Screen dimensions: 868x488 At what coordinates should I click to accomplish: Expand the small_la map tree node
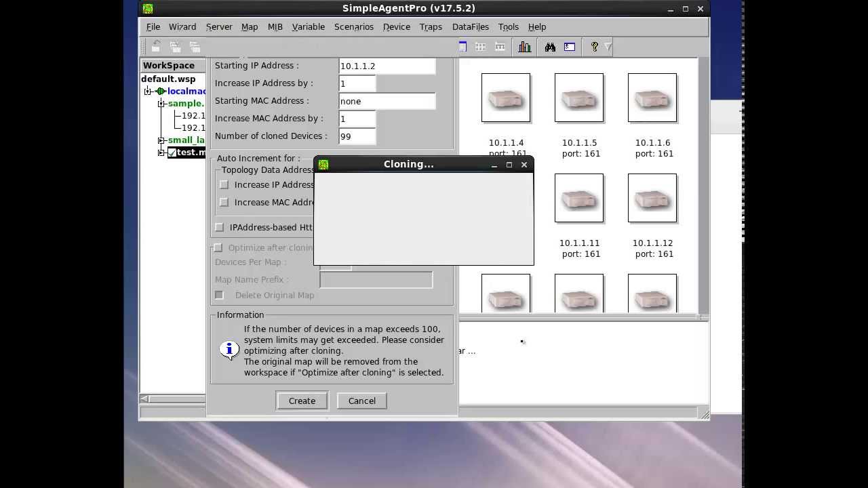(x=161, y=140)
